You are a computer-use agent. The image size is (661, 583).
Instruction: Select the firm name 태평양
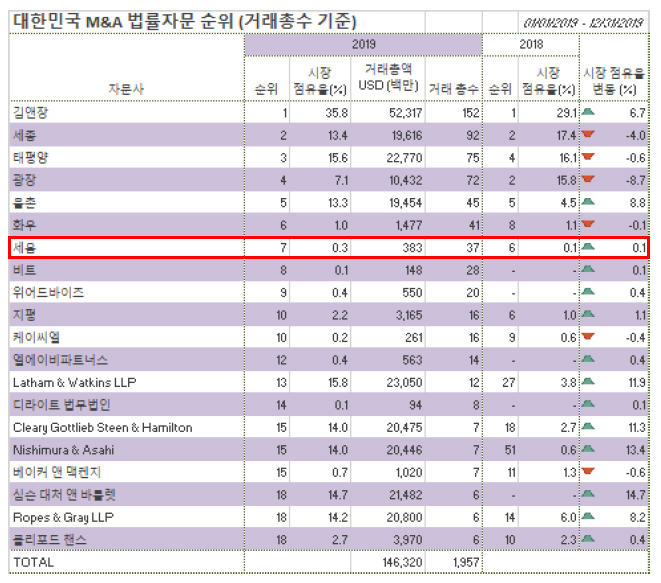pyautogui.click(x=30, y=158)
